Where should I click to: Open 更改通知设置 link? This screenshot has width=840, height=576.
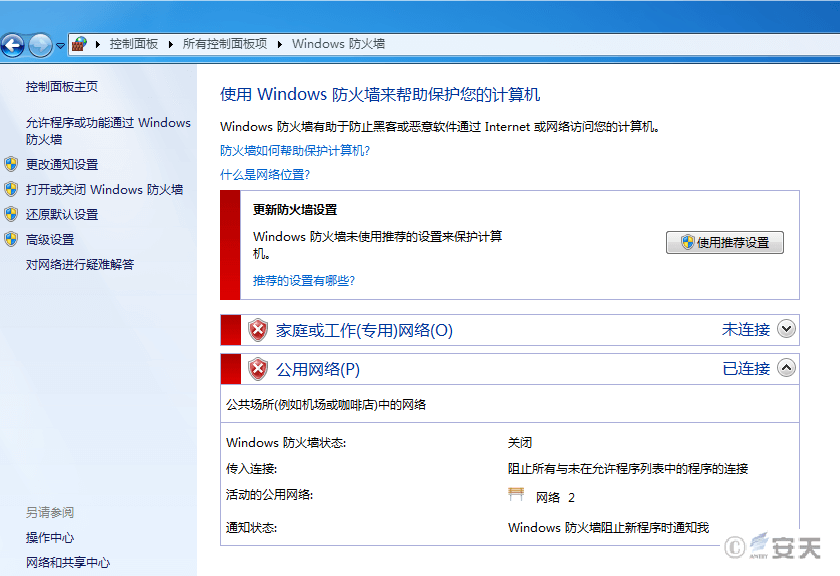coord(62,164)
